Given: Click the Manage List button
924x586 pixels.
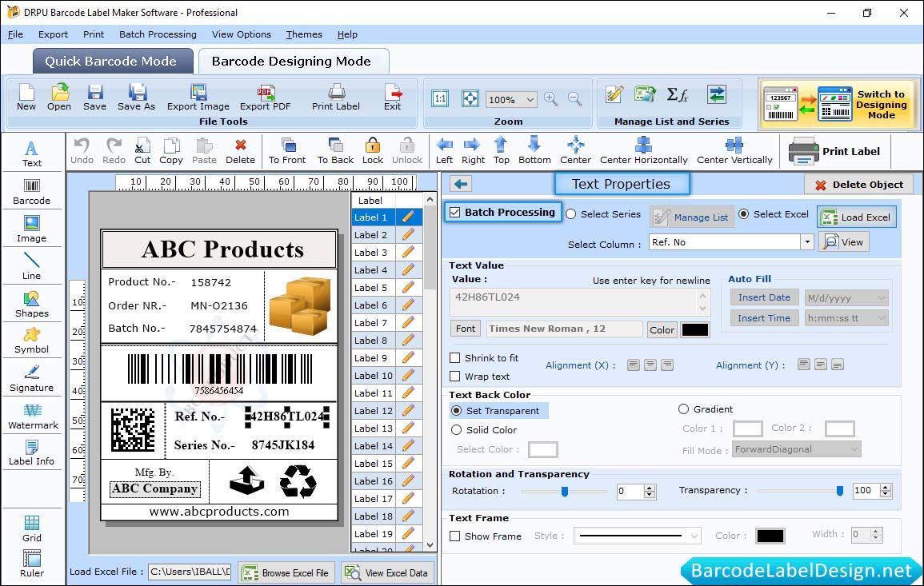Looking at the screenshot, I should pyautogui.click(x=692, y=217).
